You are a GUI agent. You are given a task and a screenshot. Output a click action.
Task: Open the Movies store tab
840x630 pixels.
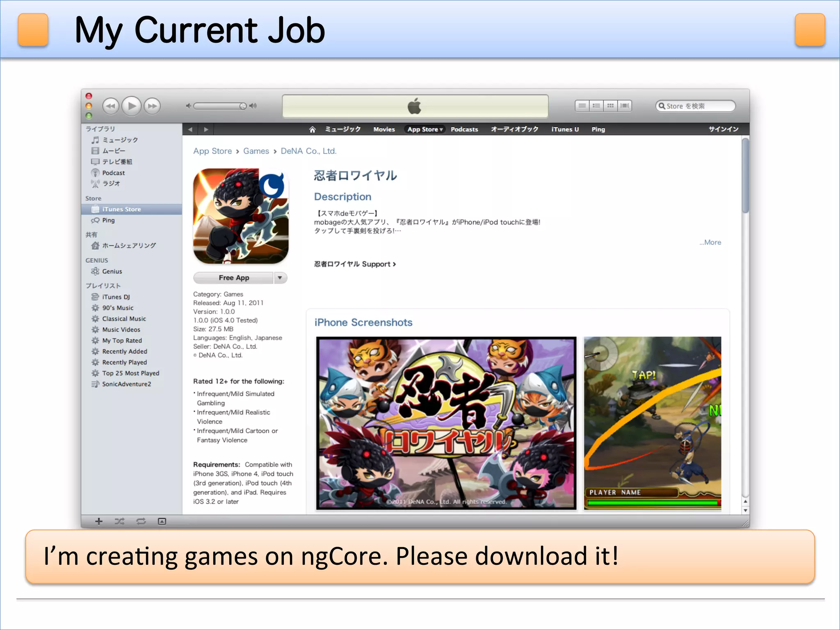coord(384,129)
